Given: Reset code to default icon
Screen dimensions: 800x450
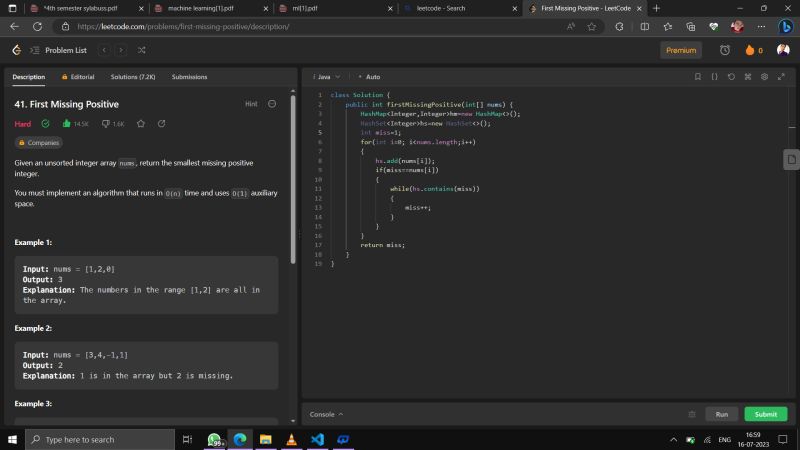Looking at the screenshot, I should pyautogui.click(x=731, y=77).
